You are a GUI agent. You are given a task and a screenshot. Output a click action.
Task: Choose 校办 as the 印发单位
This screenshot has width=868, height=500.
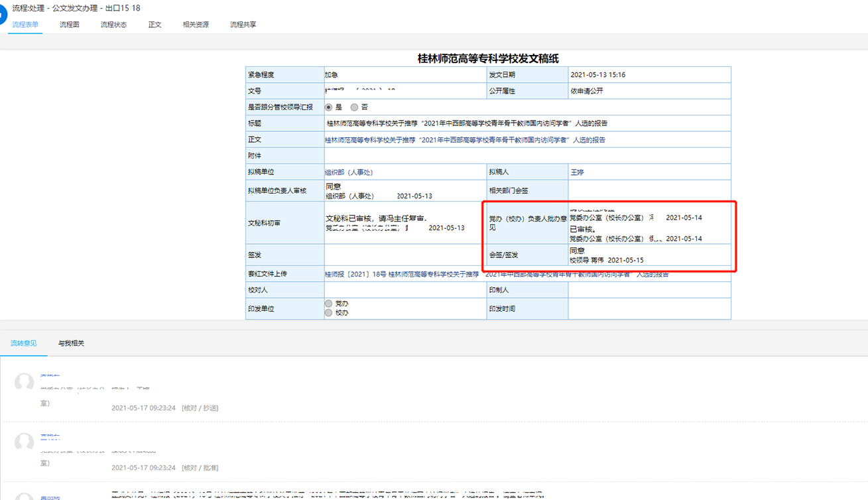click(x=329, y=312)
